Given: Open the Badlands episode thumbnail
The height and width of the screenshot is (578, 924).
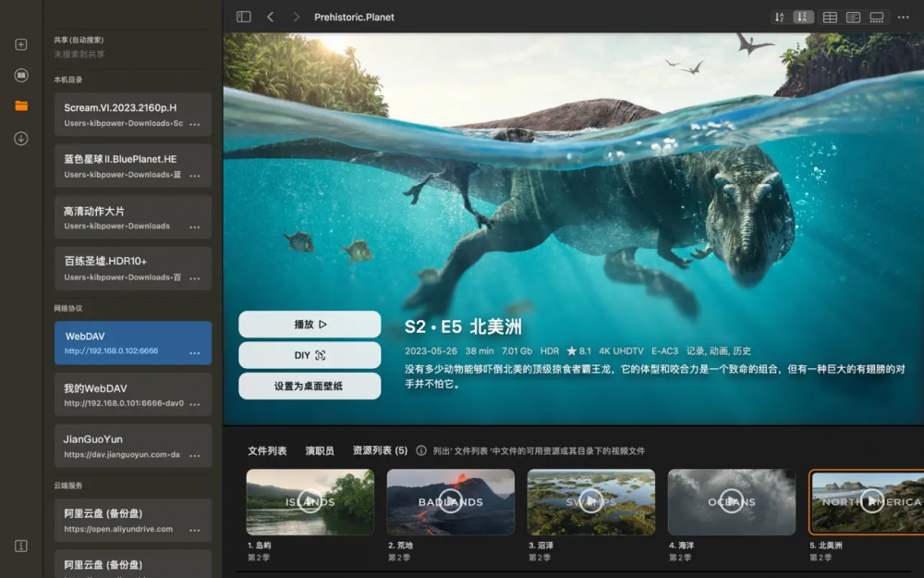Looking at the screenshot, I should pyautogui.click(x=451, y=502).
